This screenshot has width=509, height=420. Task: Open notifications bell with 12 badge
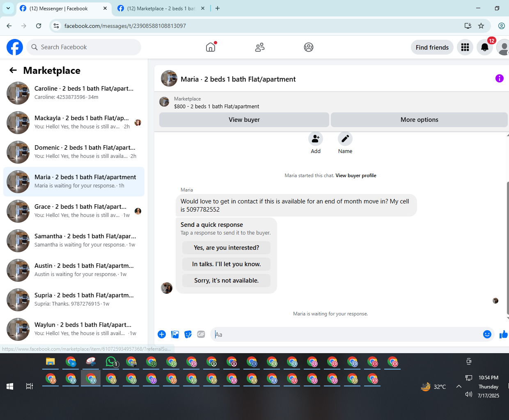coord(485,47)
